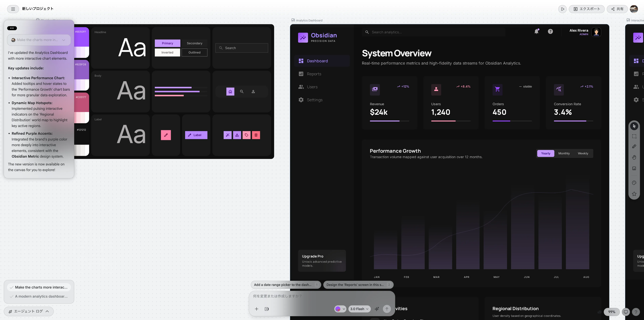Open the hamburger main menu

(x=13, y=9)
